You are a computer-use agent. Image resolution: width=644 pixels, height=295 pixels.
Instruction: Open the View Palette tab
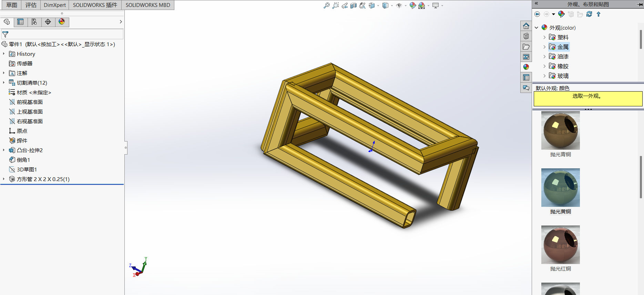coord(526,57)
